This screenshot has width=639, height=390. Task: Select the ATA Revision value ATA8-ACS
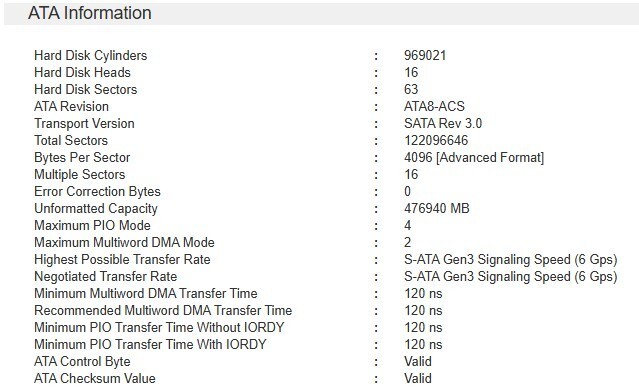pyautogui.click(x=434, y=106)
